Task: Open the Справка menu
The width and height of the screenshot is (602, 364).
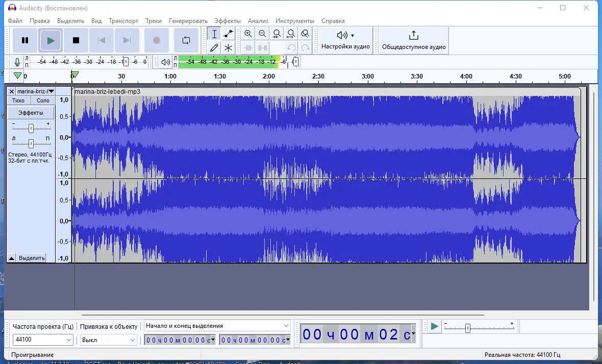Action: pos(333,21)
